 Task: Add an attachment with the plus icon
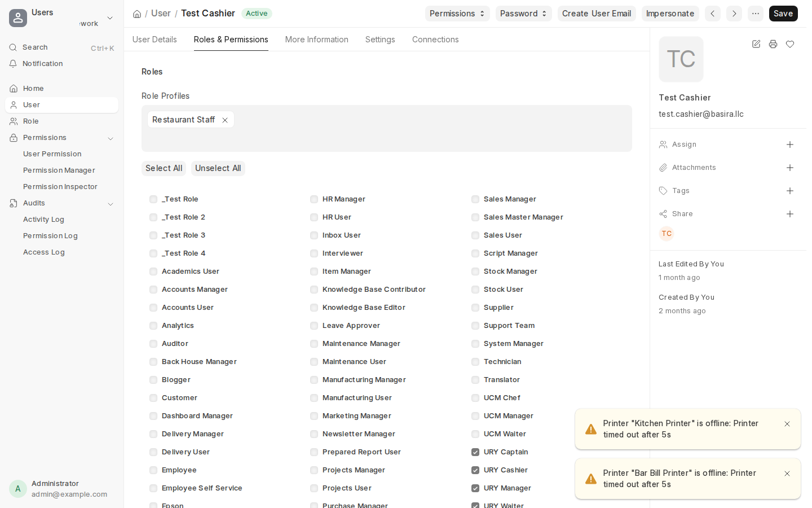[x=790, y=168]
